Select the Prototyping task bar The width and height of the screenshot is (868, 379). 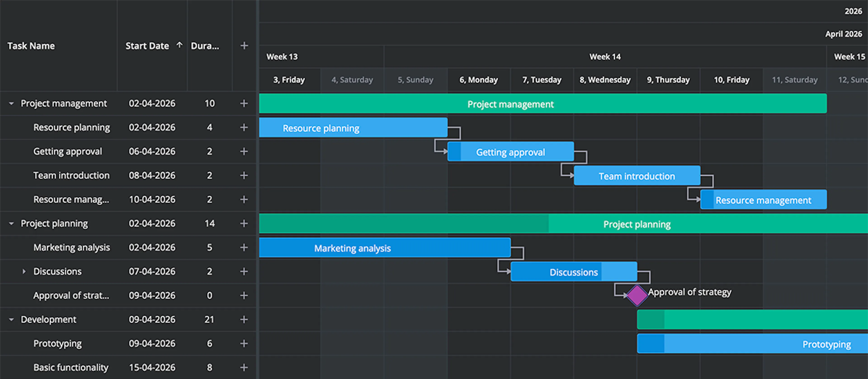pyautogui.click(x=752, y=344)
